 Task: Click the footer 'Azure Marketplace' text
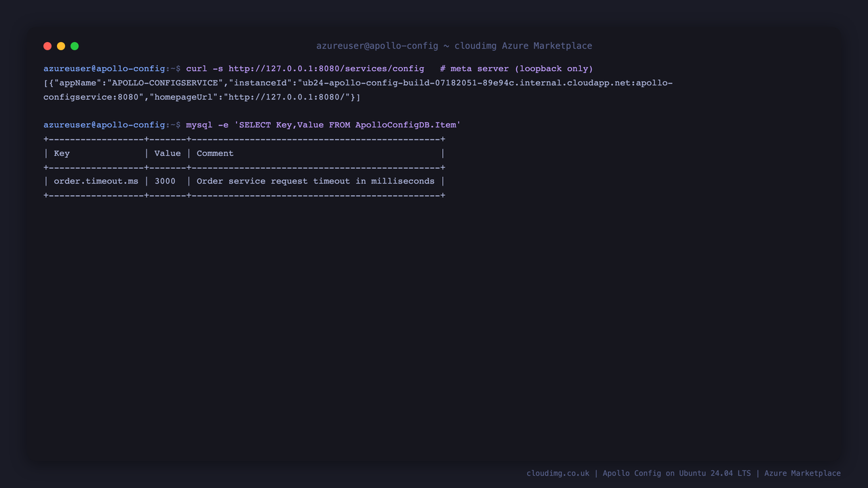point(802,473)
